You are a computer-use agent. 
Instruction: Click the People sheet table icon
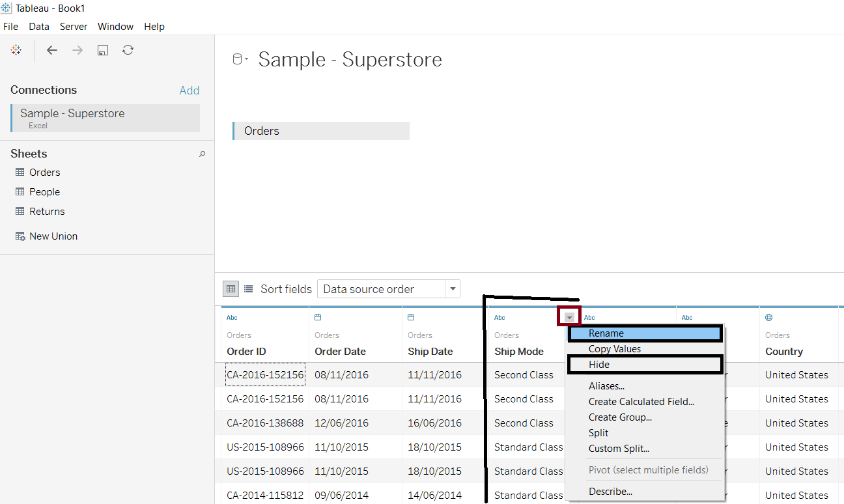(20, 192)
